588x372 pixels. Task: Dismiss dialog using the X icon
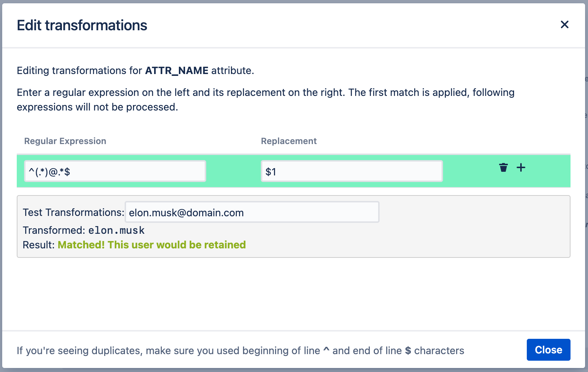pos(564,24)
